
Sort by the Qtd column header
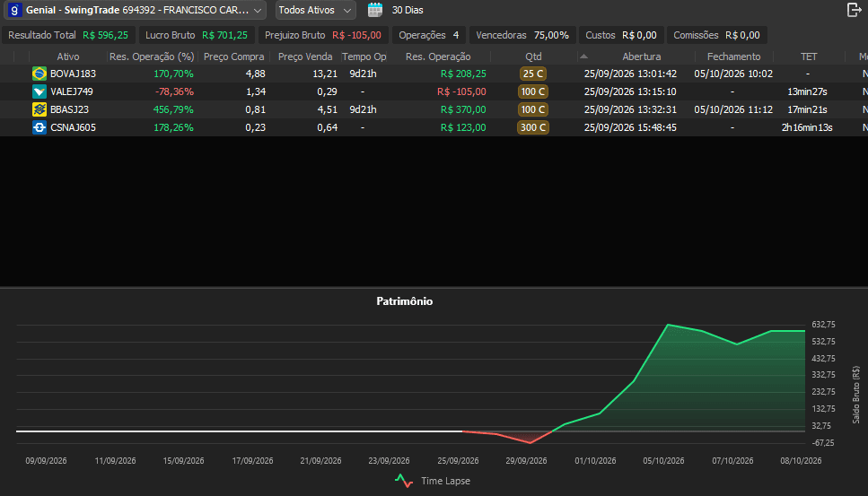pyautogui.click(x=534, y=57)
